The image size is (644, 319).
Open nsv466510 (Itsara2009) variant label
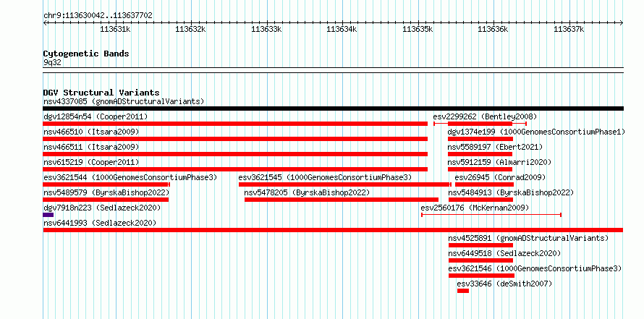[91, 132]
